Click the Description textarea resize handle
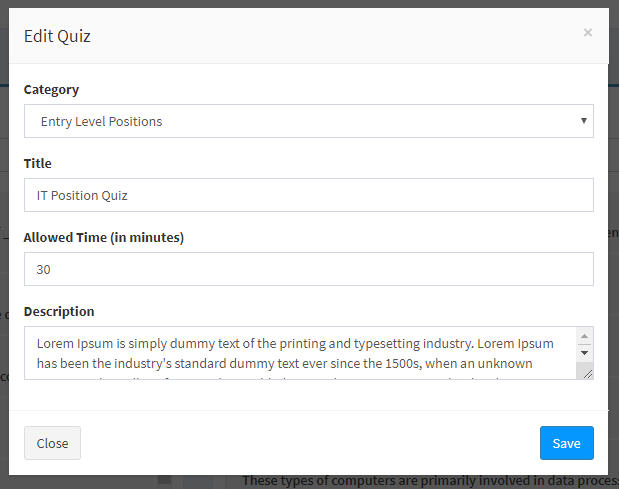The height and width of the screenshot is (489, 619). point(586,372)
